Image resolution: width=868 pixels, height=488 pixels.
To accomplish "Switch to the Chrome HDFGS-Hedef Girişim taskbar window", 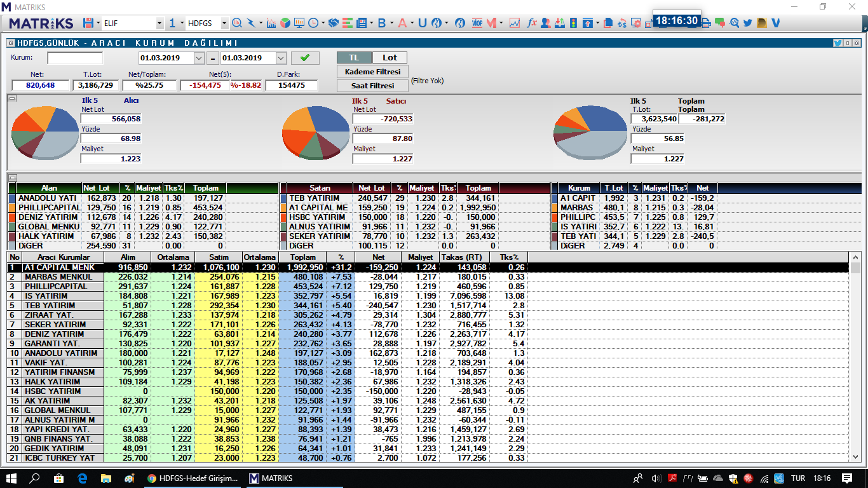I will click(192, 478).
